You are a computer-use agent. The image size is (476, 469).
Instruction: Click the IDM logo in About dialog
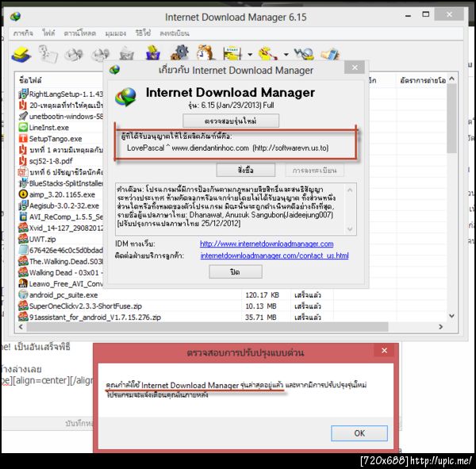[x=125, y=97]
